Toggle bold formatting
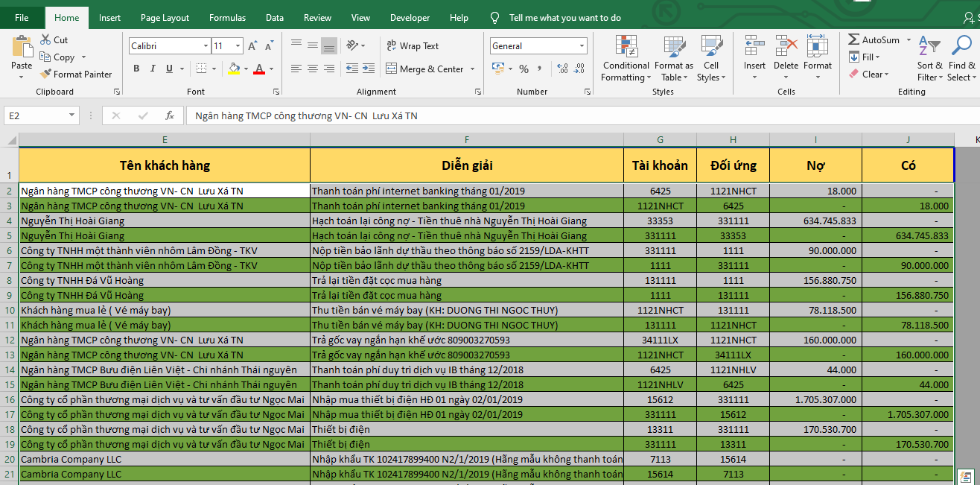This screenshot has width=980, height=485. coord(136,69)
